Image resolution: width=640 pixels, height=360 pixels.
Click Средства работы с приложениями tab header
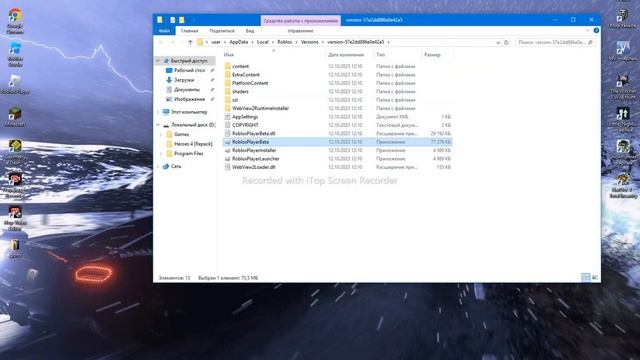[301, 20]
